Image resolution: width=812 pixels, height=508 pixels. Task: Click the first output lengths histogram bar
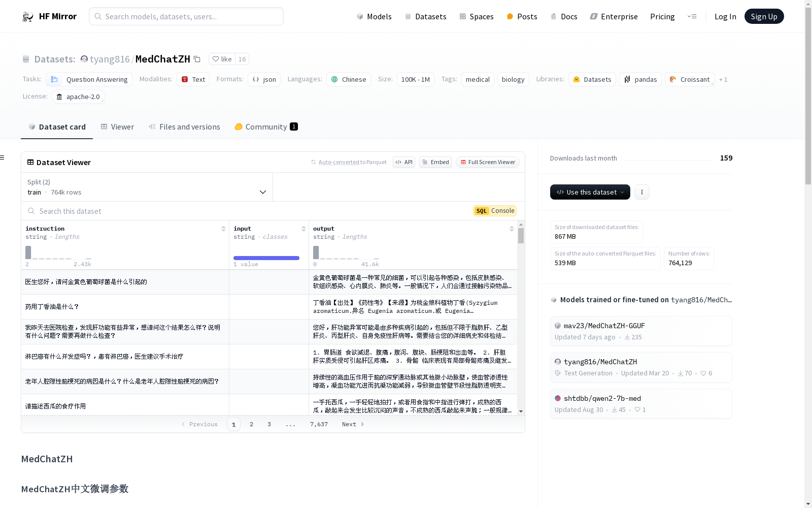pyautogui.click(x=316, y=252)
